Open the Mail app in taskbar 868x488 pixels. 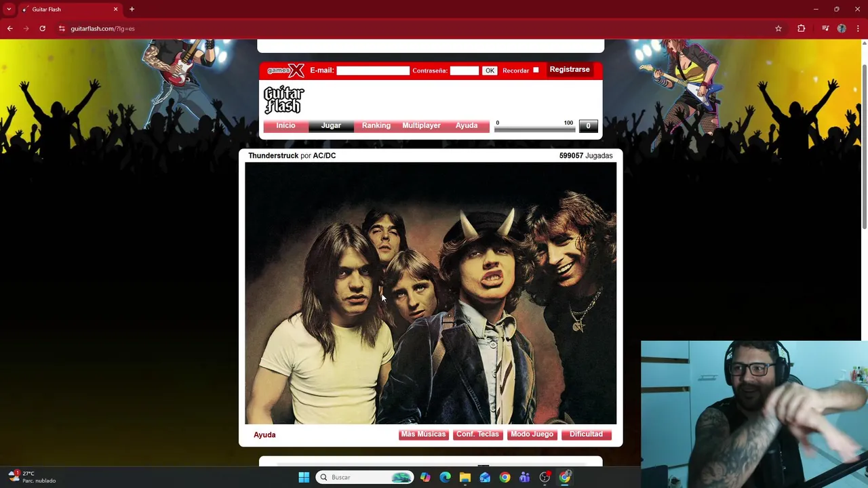pyautogui.click(x=485, y=477)
